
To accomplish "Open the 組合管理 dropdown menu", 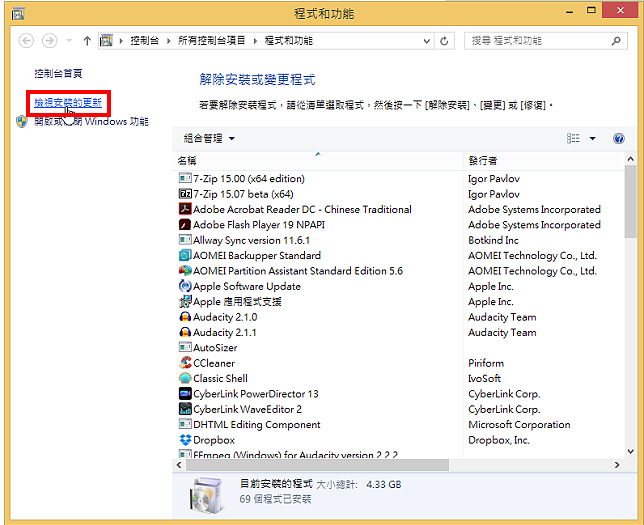I will 209,138.
